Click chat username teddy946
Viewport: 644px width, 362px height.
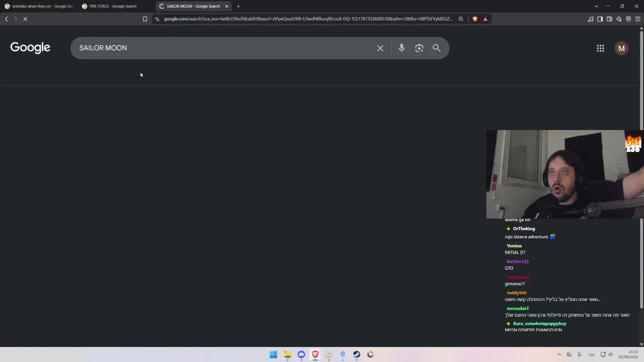[517, 293]
